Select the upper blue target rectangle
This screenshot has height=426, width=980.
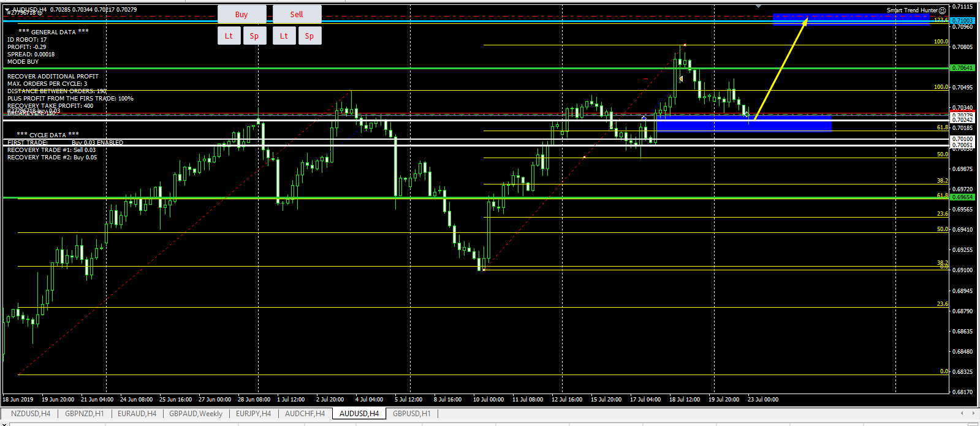point(851,19)
